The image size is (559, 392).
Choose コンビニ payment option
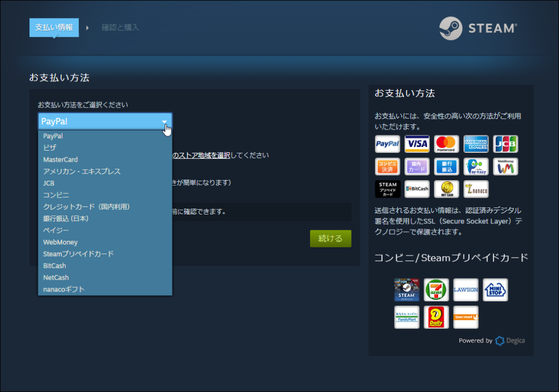[105, 195]
